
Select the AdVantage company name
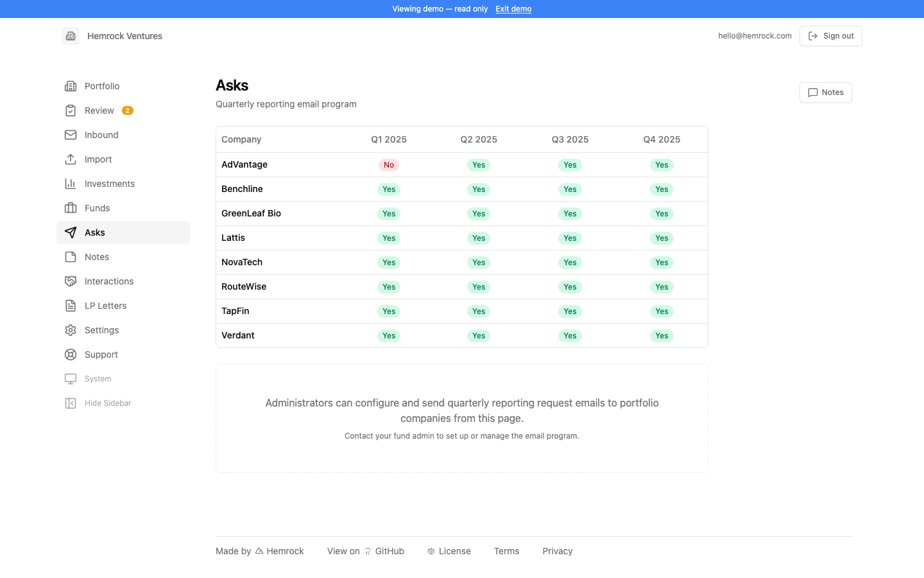point(244,164)
